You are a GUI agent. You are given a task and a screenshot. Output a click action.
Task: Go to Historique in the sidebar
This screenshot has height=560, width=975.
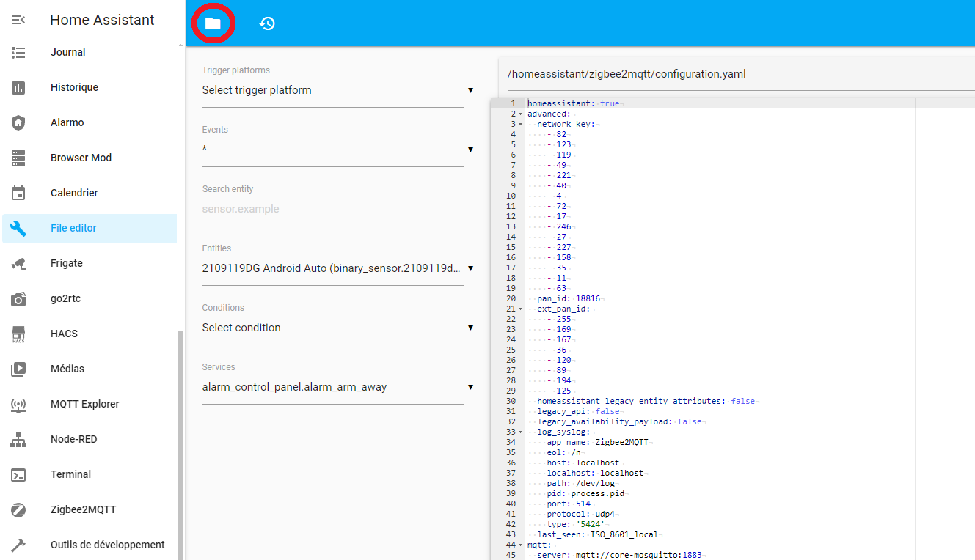coord(74,87)
